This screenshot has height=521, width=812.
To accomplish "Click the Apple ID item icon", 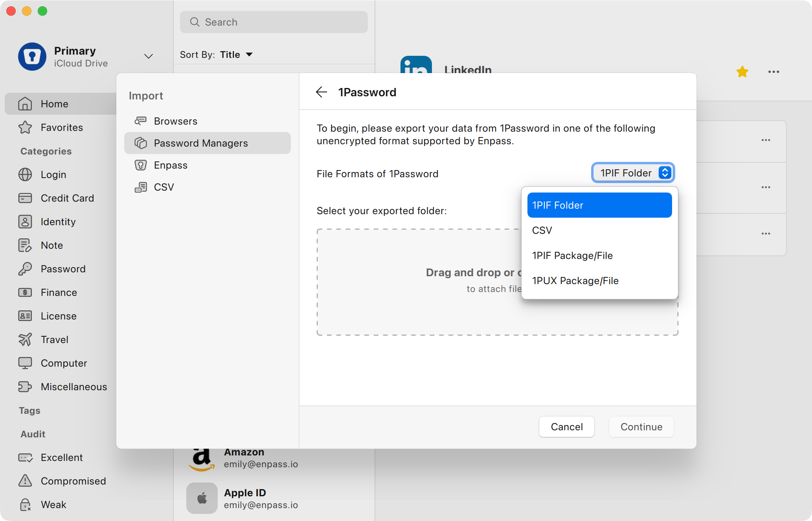I will click(x=202, y=498).
